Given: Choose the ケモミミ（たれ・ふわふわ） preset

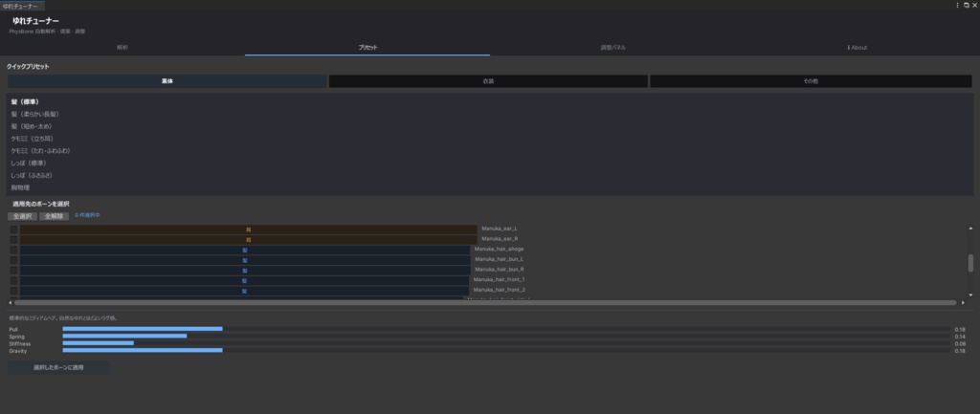Looking at the screenshot, I should coord(490,150).
